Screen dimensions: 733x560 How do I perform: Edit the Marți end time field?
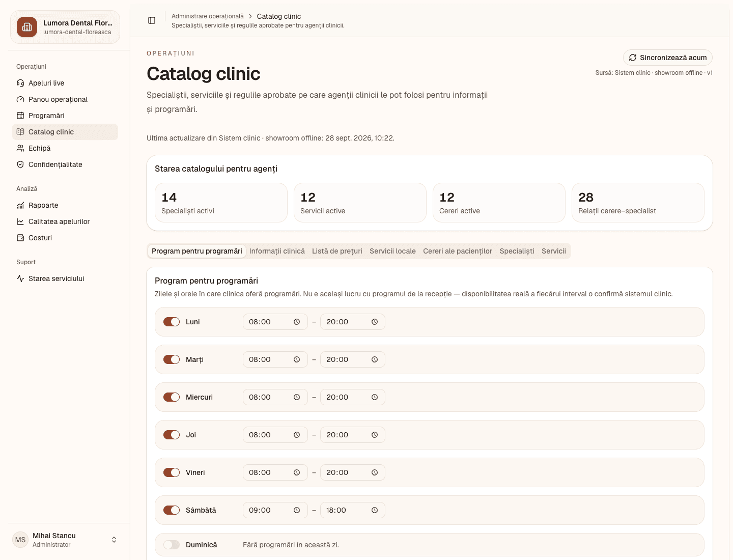[x=352, y=359]
